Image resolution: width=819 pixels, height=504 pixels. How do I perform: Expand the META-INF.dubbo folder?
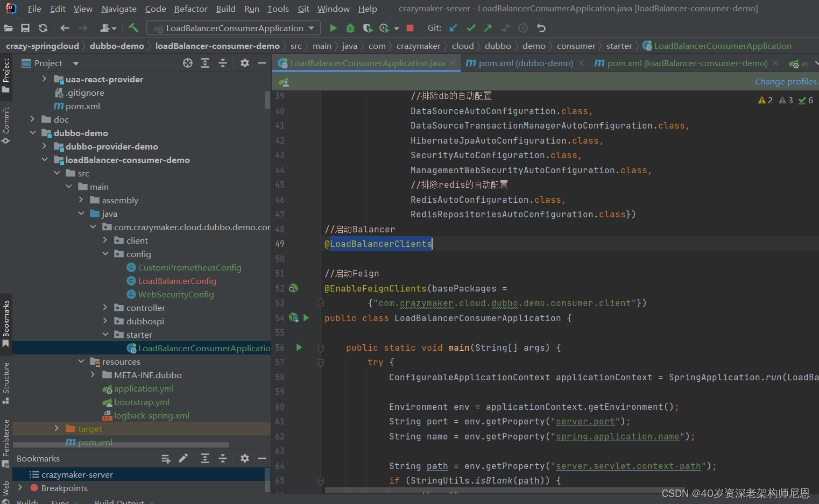[93, 375]
